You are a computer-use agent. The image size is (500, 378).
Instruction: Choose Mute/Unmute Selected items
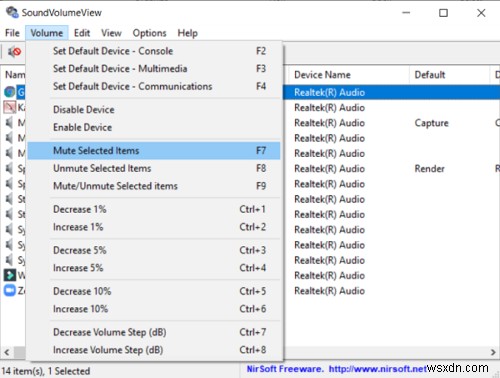coord(154,186)
